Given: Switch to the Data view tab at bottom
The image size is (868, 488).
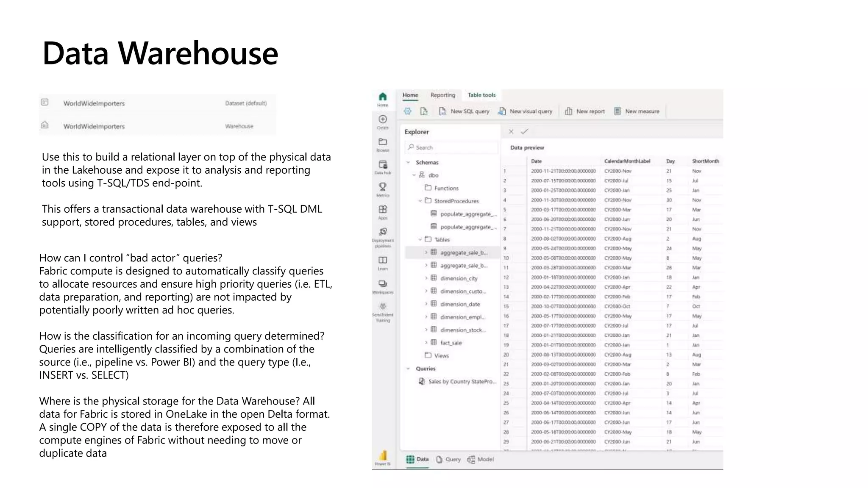Looking at the screenshot, I should 417,459.
